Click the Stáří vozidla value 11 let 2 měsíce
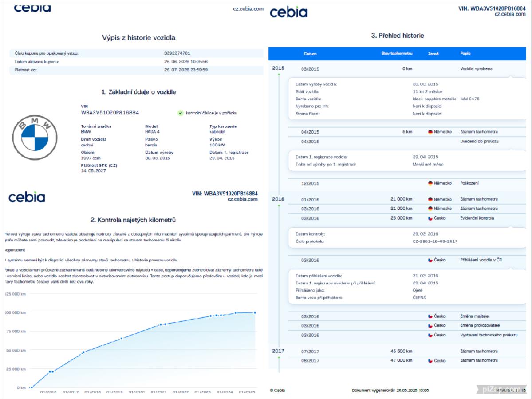This screenshot has width=532, height=399. pyautogui.click(x=427, y=91)
